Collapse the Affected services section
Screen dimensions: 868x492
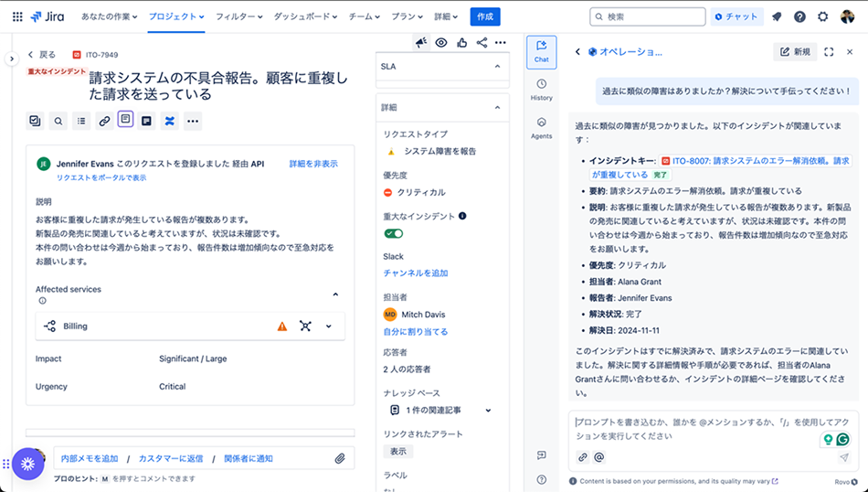(x=335, y=294)
